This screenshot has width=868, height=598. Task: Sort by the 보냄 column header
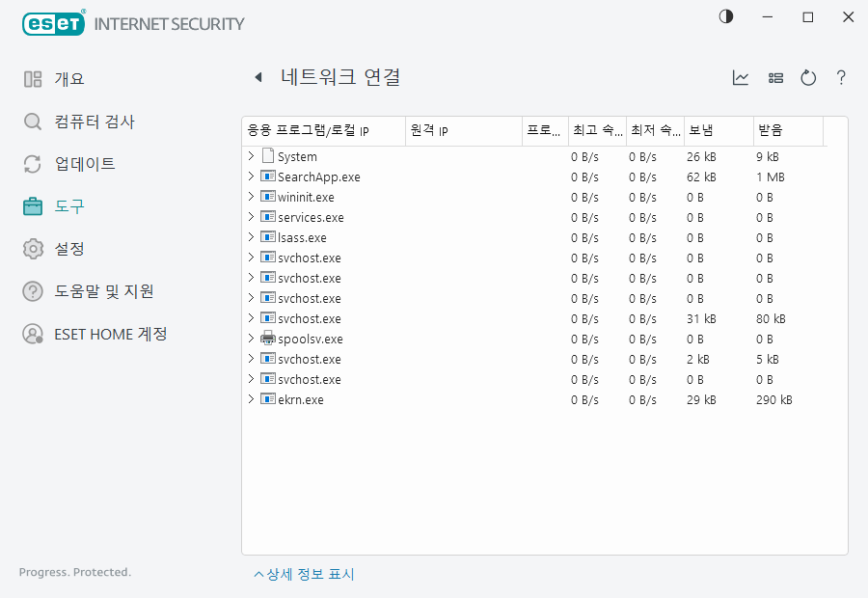(718, 131)
